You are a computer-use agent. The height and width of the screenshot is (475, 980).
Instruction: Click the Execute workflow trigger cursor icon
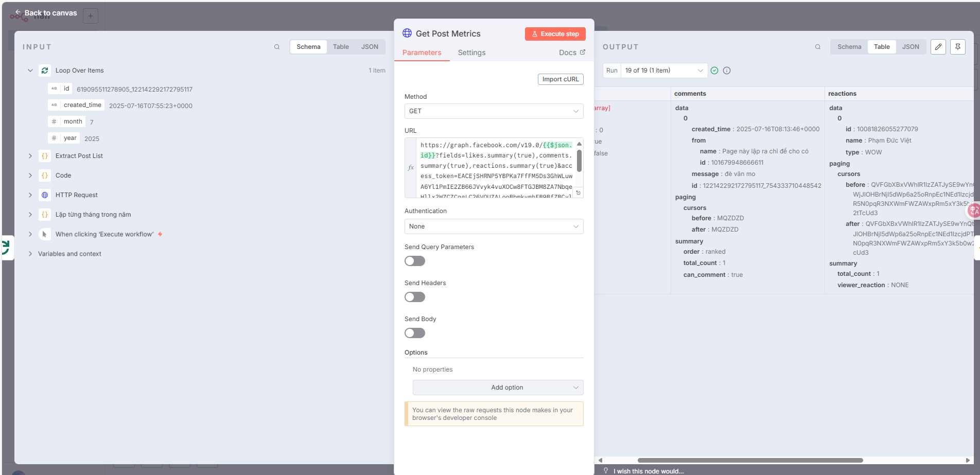(45, 234)
